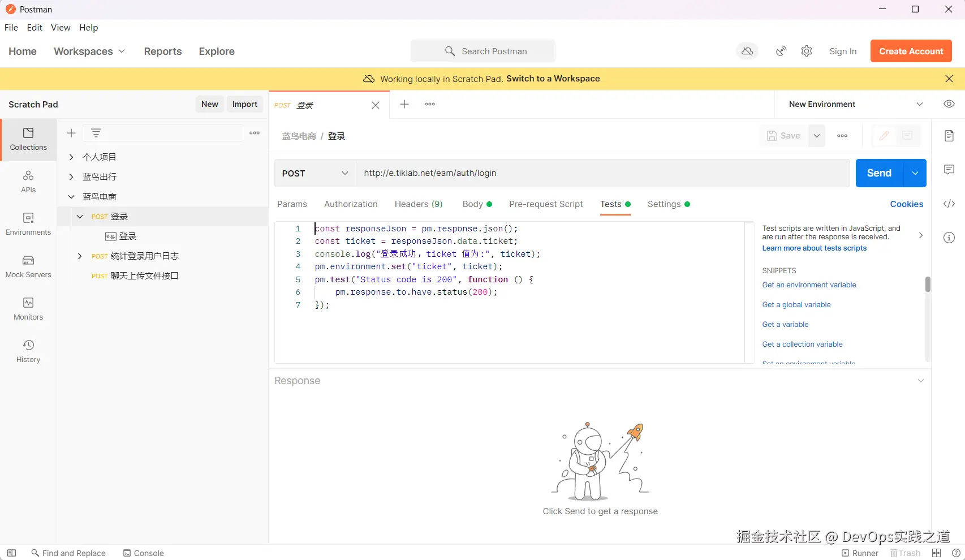Open the request Info icon in right sidebar
965x560 pixels.
pyautogui.click(x=949, y=238)
